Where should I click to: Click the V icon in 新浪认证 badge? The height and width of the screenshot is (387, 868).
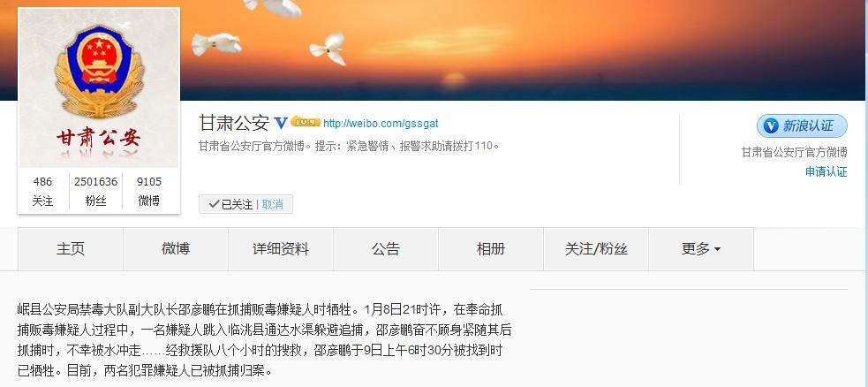click(771, 126)
